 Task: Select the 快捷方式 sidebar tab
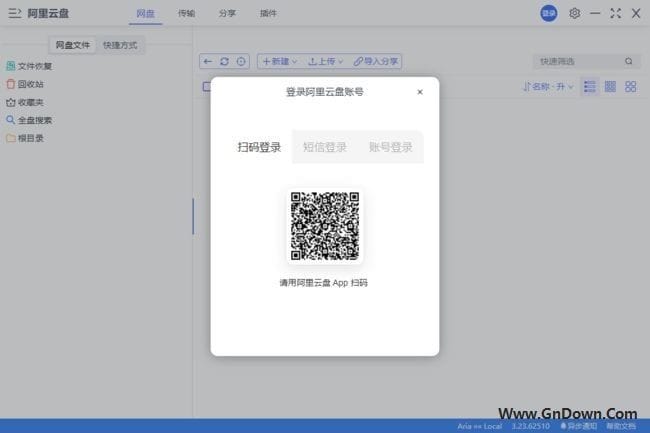pyautogui.click(x=120, y=45)
